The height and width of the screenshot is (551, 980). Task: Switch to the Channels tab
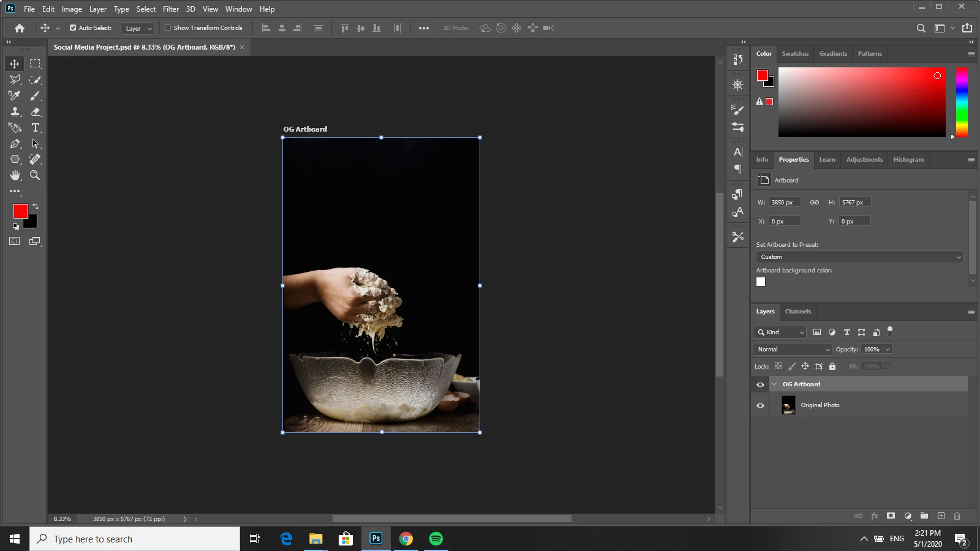797,312
